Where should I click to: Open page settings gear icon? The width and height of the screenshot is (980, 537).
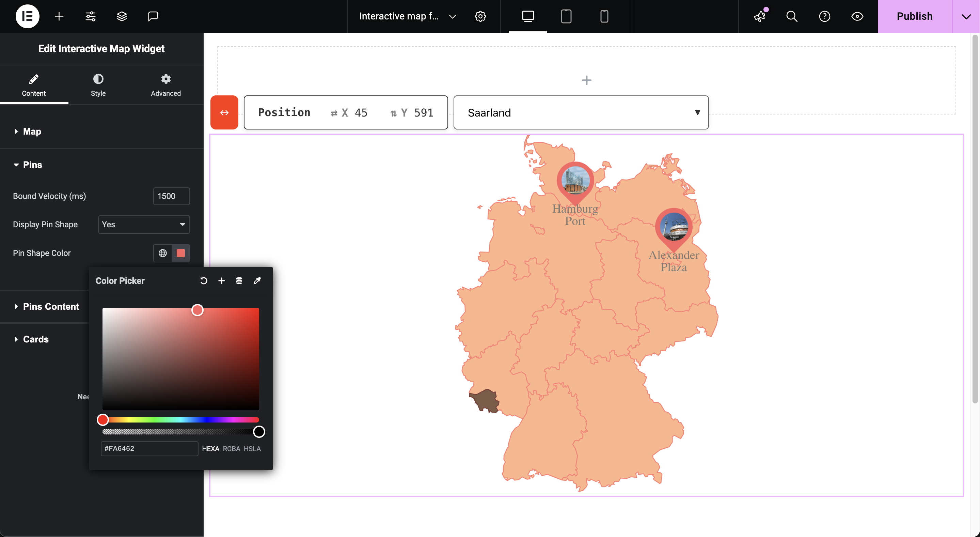coord(480,16)
